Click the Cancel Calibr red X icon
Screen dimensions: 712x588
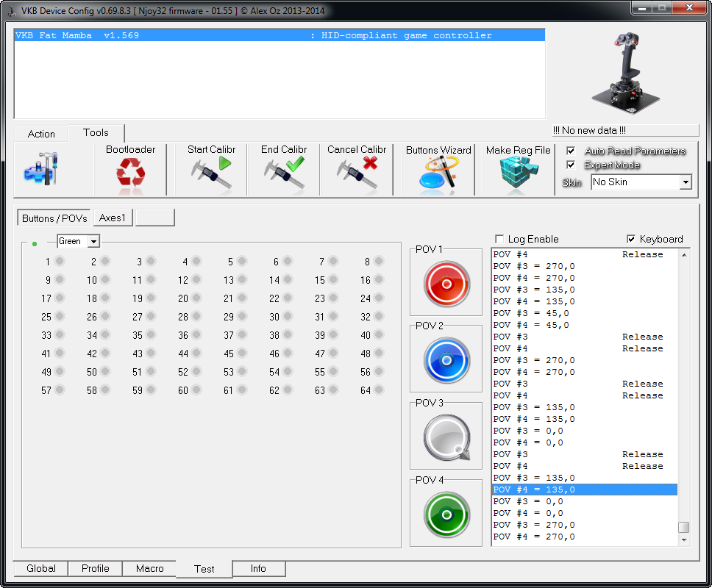tap(357, 173)
